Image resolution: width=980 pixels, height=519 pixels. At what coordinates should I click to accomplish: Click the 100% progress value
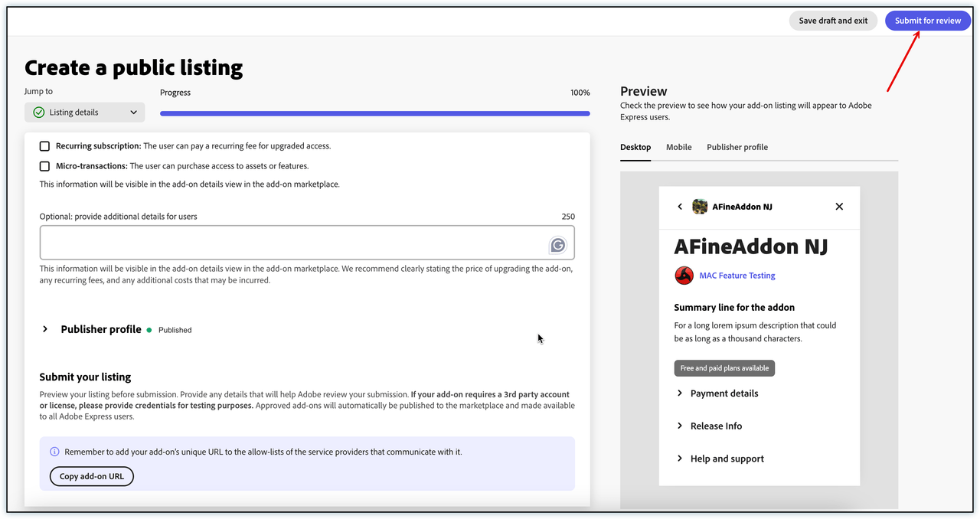pos(580,93)
